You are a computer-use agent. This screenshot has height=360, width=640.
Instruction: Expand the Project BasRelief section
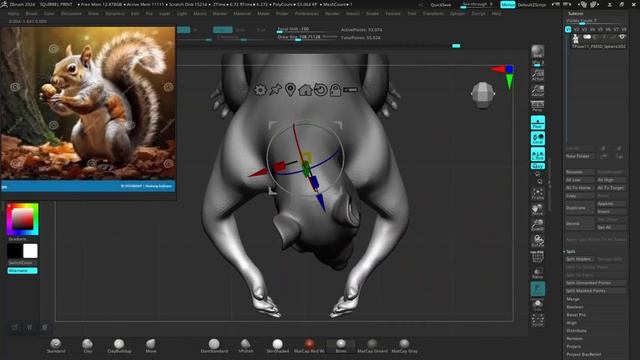[x=584, y=354]
